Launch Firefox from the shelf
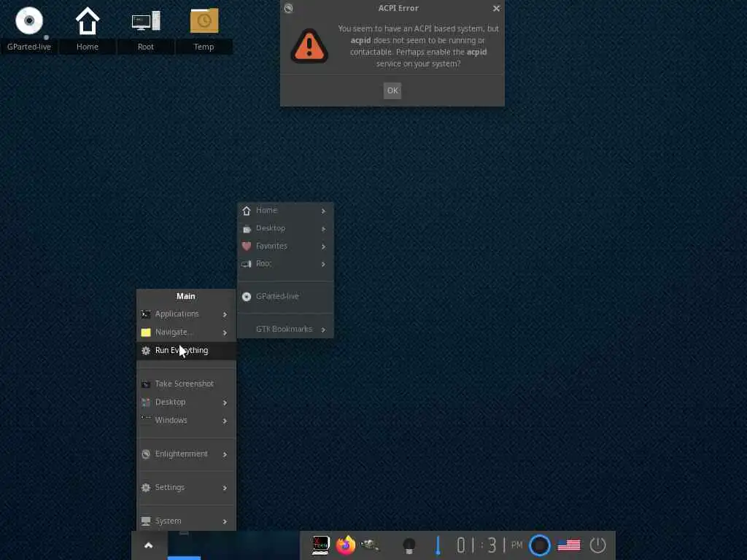Viewport: 747px width, 560px height. (x=345, y=545)
